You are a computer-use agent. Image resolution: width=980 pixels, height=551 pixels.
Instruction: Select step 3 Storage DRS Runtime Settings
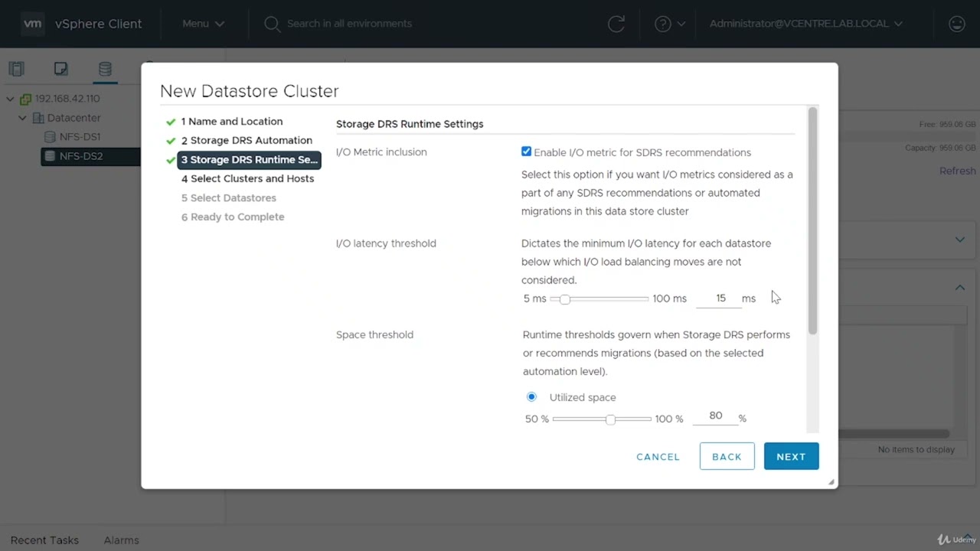point(249,160)
